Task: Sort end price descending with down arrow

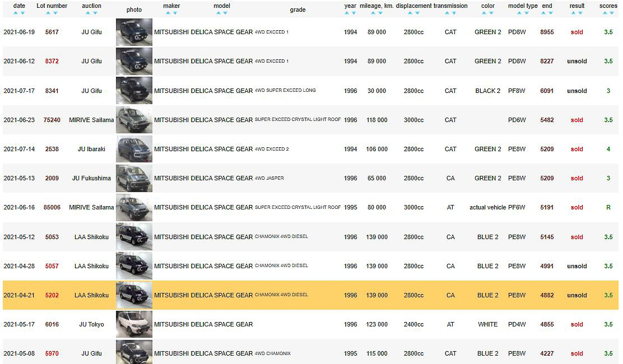Action: 550,13
